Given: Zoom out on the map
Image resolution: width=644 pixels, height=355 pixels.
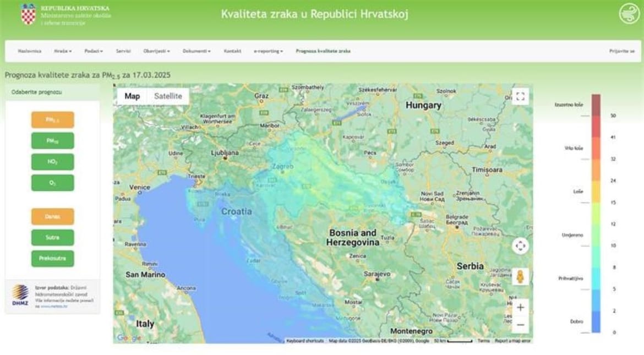Looking at the screenshot, I should [x=520, y=325].
